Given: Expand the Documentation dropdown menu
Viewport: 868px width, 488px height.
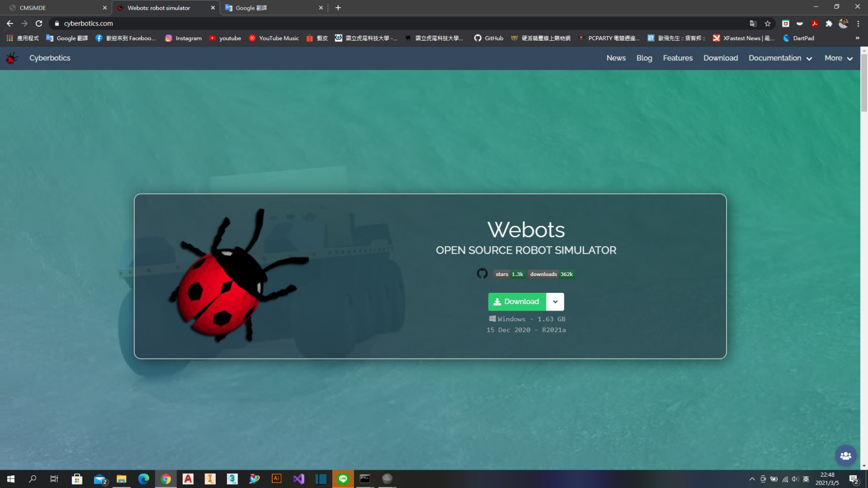Looking at the screenshot, I should pyautogui.click(x=780, y=58).
